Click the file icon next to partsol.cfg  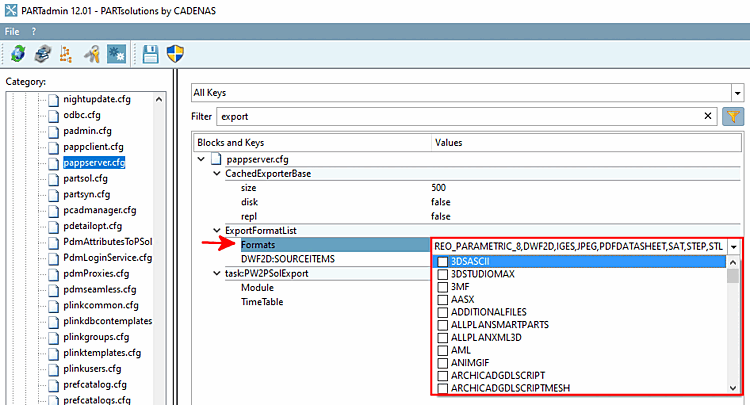pos(54,179)
